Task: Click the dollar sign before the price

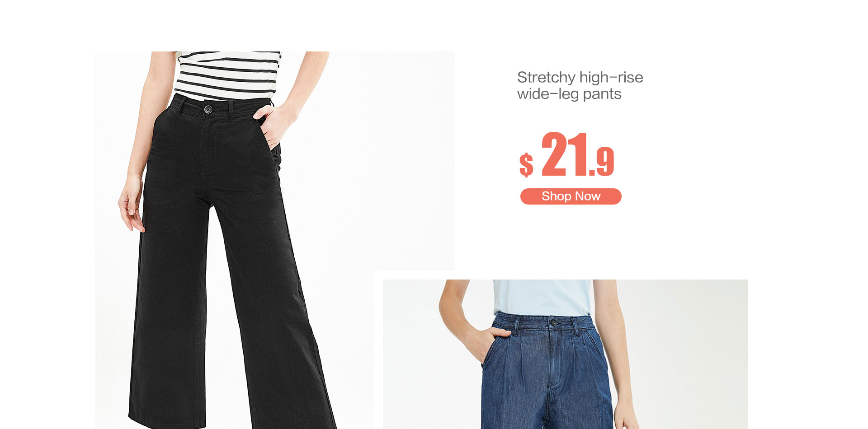Action: pos(526,164)
